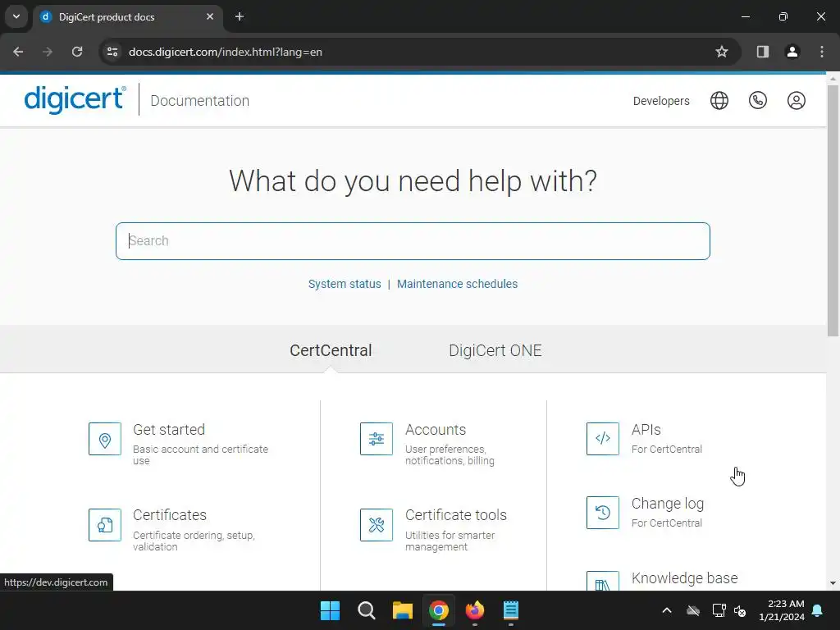Open the Certificate tools section

point(456,515)
